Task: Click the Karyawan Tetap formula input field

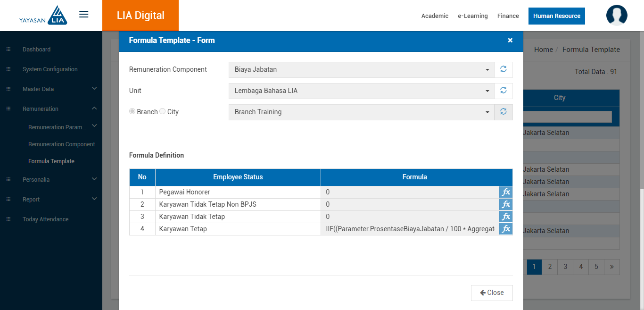Action: [x=410, y=229]
